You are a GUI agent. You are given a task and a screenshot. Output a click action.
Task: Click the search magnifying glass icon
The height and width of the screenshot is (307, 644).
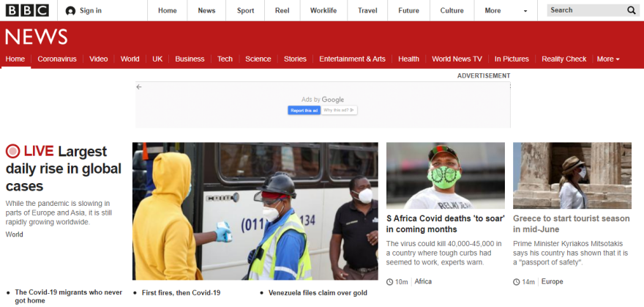pos(632,10)
